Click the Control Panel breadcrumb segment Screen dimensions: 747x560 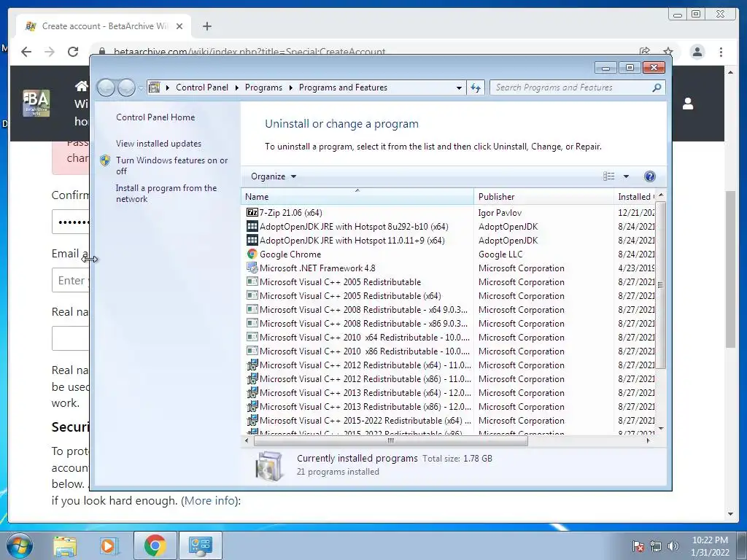click(x=202, y=87)
